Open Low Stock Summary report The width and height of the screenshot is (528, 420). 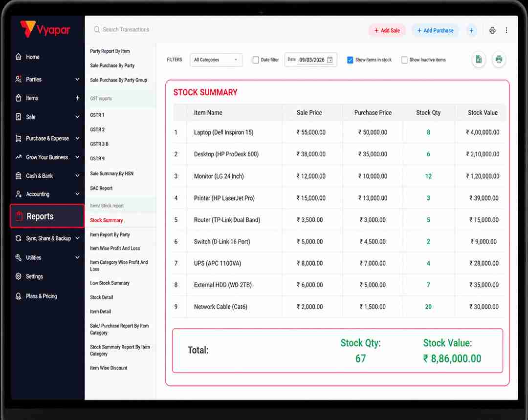(x=110, y=283)
